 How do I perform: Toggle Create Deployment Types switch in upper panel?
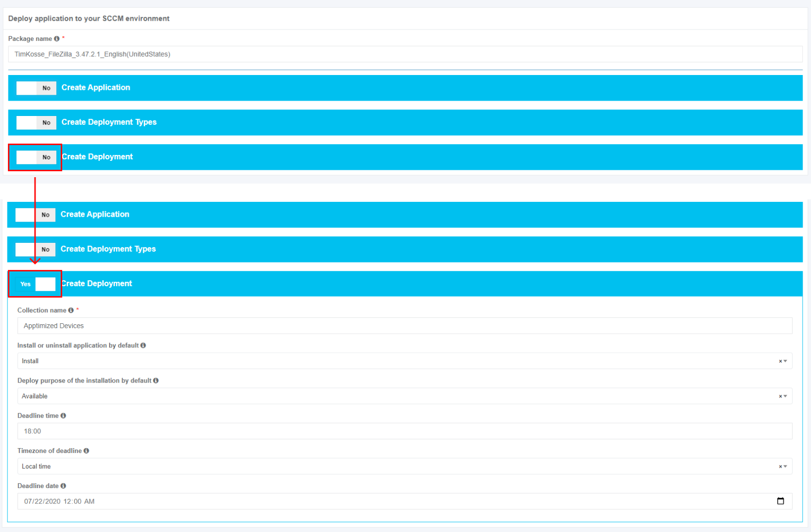(36, 122)
